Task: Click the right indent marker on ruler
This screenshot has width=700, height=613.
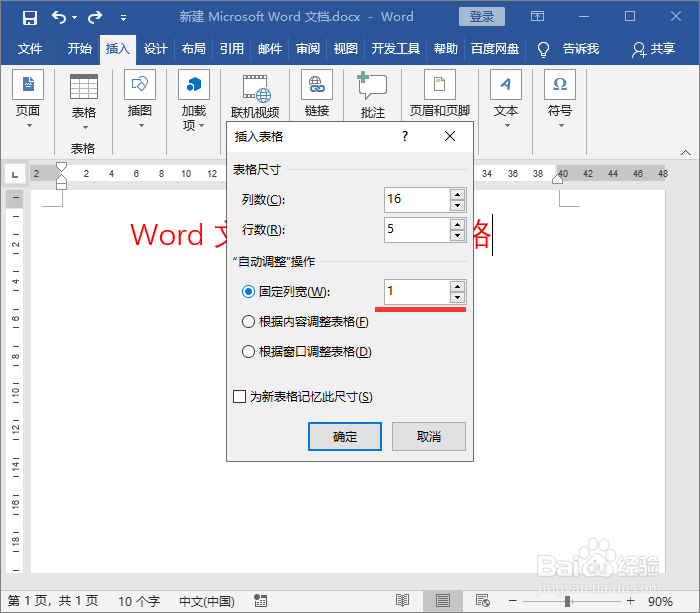Action: 557,179
